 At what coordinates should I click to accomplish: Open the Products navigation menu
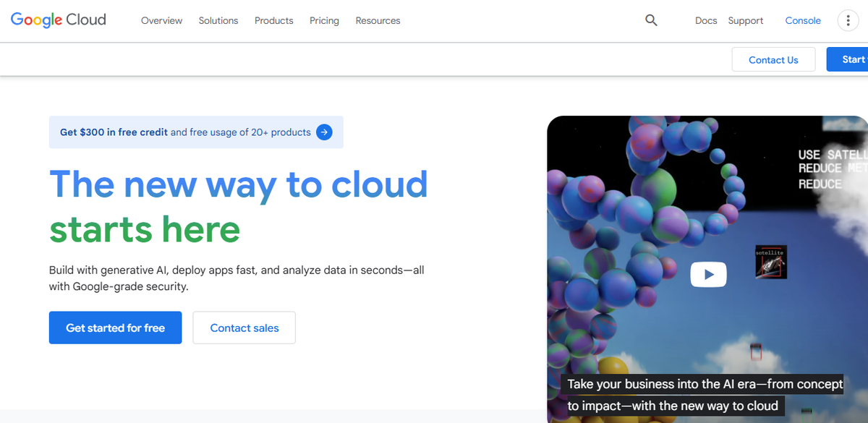coord(273,20)
